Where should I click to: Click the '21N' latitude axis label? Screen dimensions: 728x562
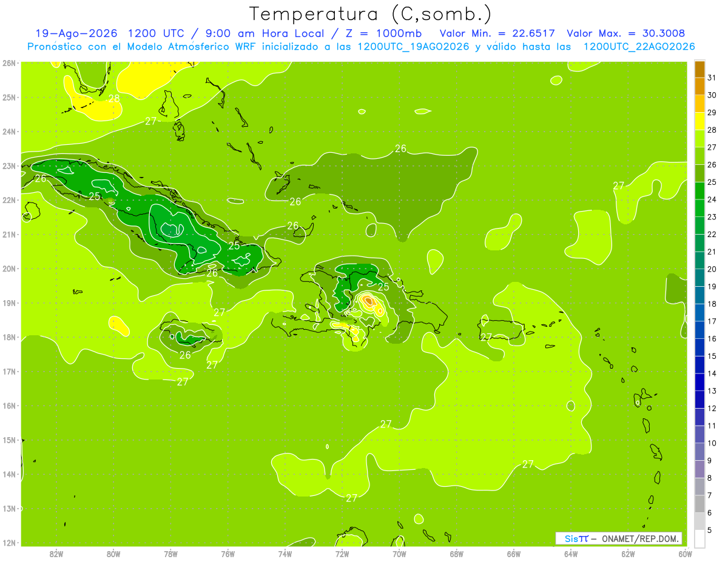(x=9, y=234)
